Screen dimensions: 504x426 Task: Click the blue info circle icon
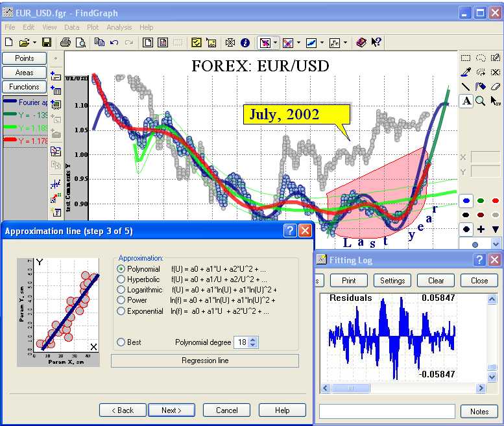tap(245, 42)
